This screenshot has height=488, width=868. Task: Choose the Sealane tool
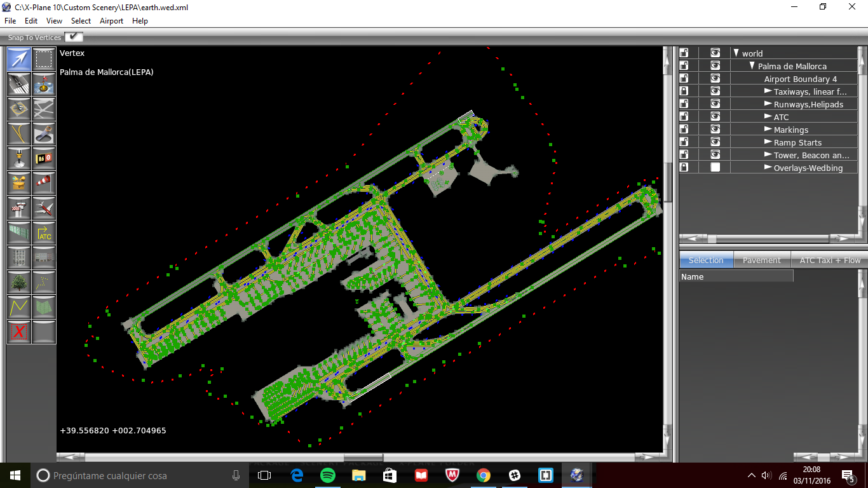coord(44,85)
